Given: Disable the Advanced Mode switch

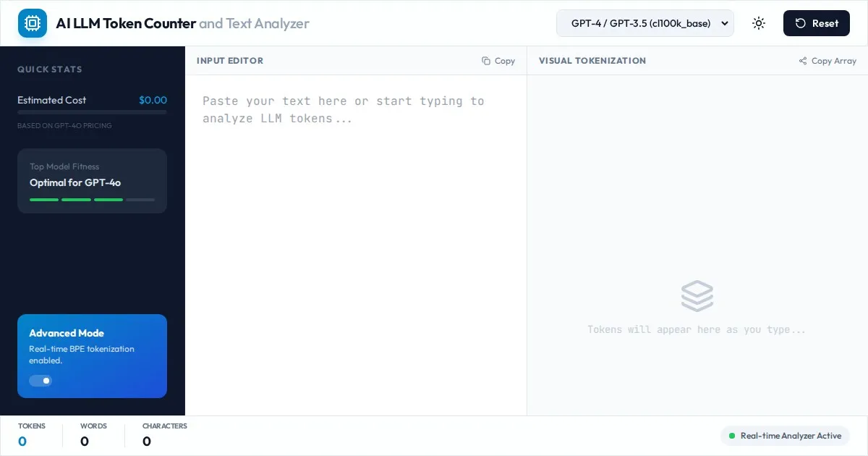Looking at the screenshot, I should [x=41, y=381].
